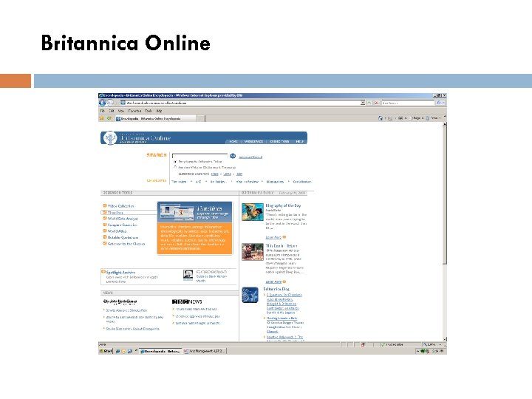
Task: Click WORKSPACE in Britannica header navigation
Action: tap(253, 141)
